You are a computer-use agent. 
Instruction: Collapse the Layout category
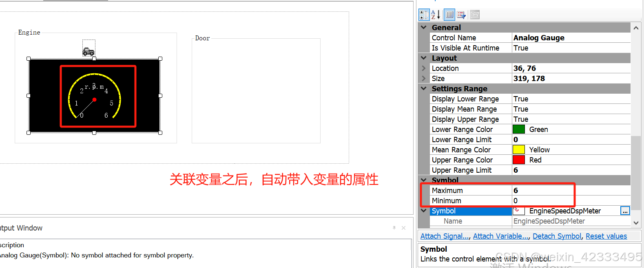tap(424, 58)
